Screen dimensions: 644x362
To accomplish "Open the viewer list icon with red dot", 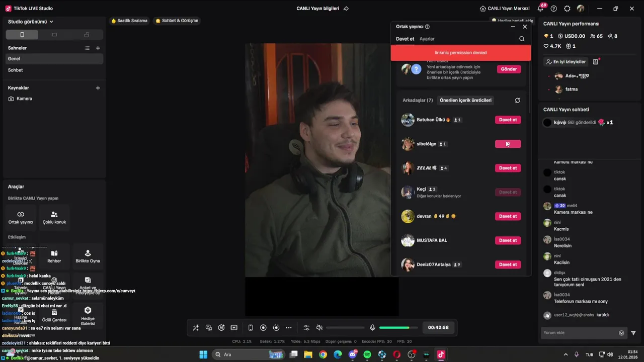I will [x=596, y=62].
